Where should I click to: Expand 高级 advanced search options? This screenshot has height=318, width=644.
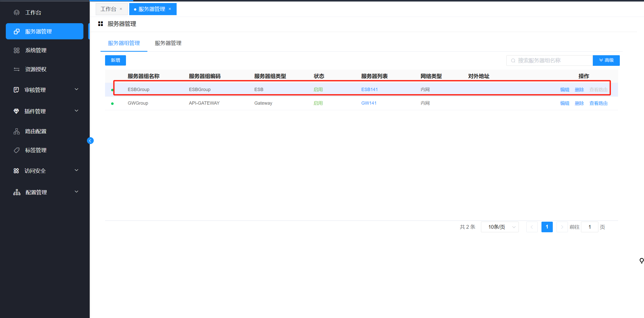pyautogui.click(x=606, y=60)
